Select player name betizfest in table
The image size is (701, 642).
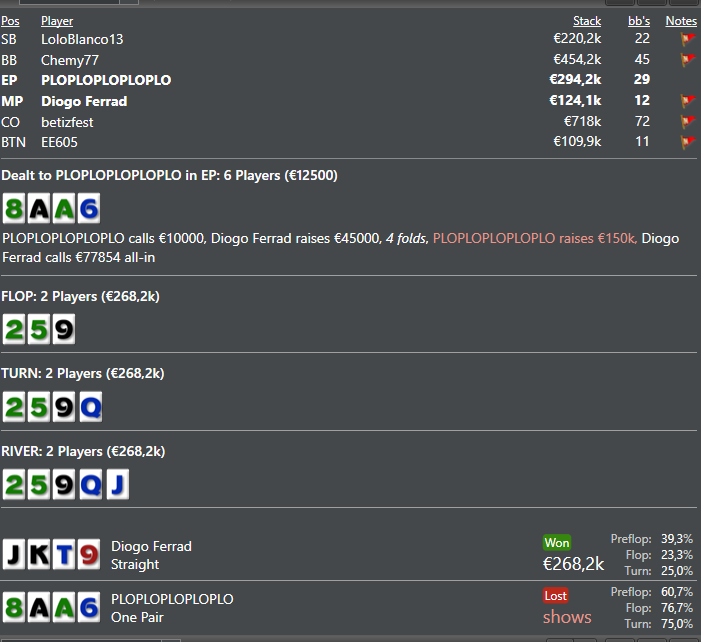tap(71, 122)
